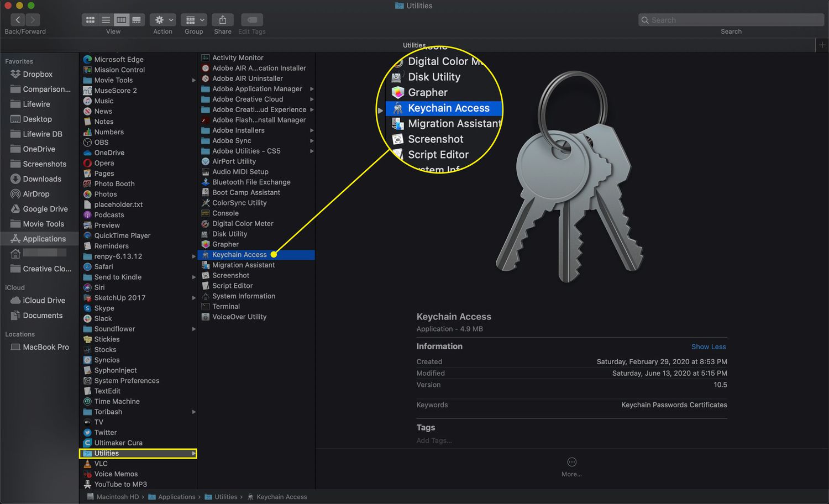Select Time Machine in Applications column
The width and height of the screenshot is (829, 504).
(117, 402)
